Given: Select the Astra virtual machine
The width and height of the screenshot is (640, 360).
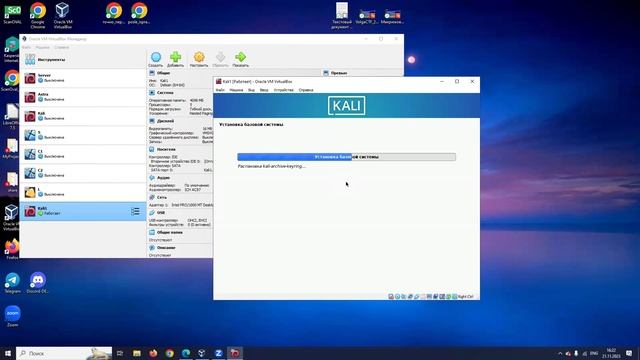Looking at the screenshot, I should (83, 97).
